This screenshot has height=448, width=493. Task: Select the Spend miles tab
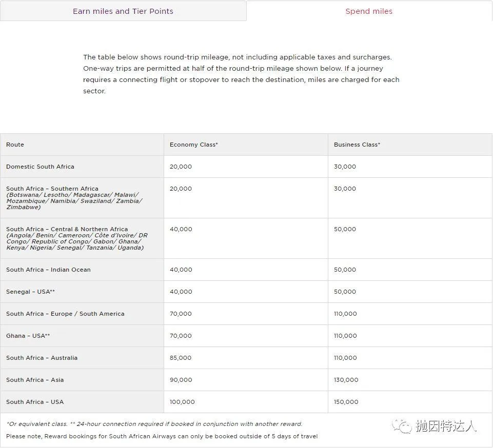[369, 11]
